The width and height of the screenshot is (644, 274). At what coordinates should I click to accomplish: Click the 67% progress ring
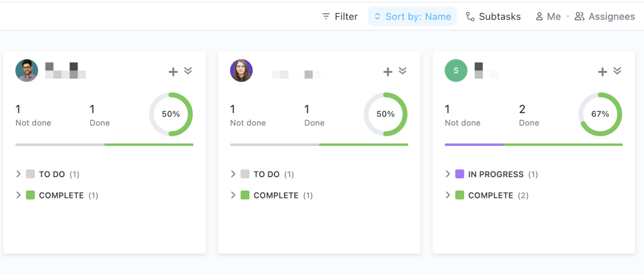(x=600, y=114)
